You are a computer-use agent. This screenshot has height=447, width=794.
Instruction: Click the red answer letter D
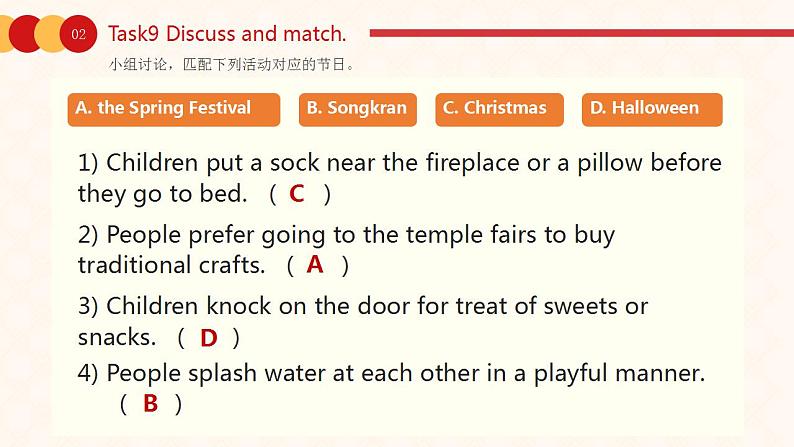click(x=208, y=338)
